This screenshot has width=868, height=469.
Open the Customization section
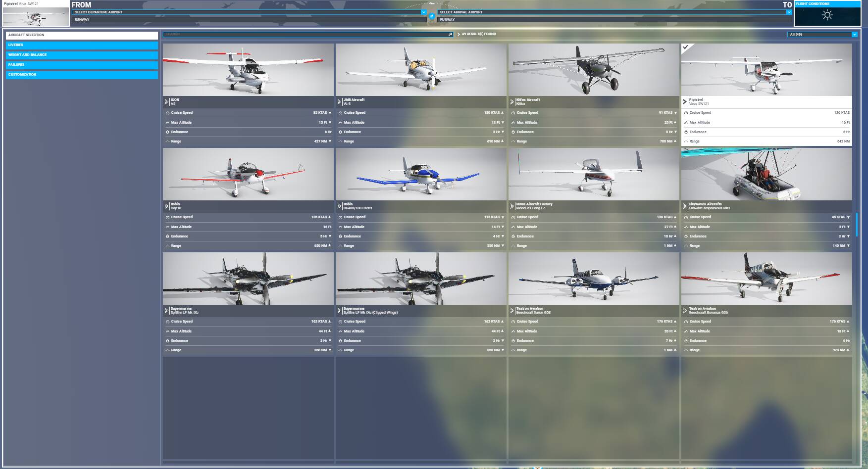click(x=82, y=75)
